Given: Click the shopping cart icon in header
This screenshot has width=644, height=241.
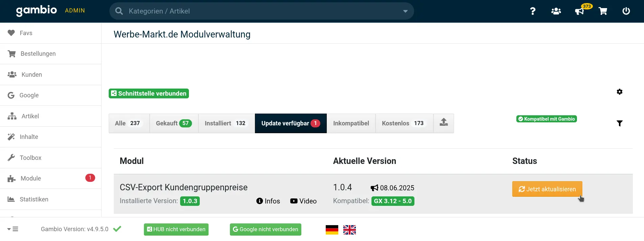Looking at the screenshot, I should click(x=603, y=11).
